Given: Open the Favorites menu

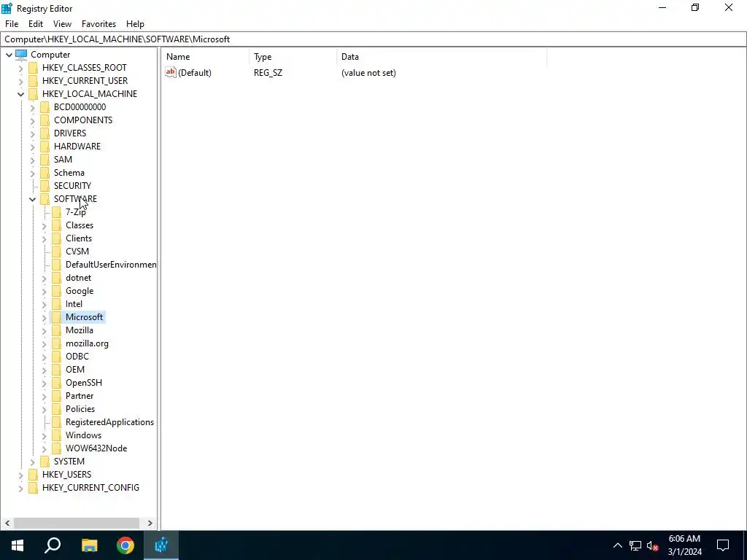Looking at the screenshot, I should [x=98, y=24].
